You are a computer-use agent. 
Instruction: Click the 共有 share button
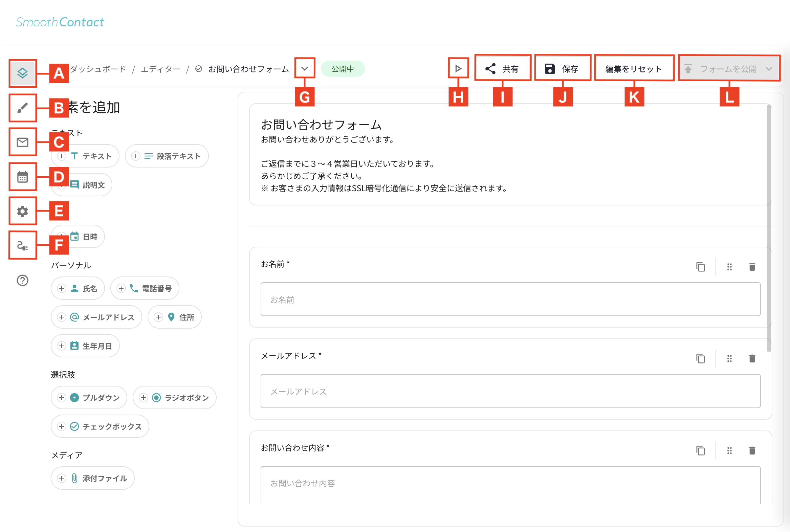[503, 69]
